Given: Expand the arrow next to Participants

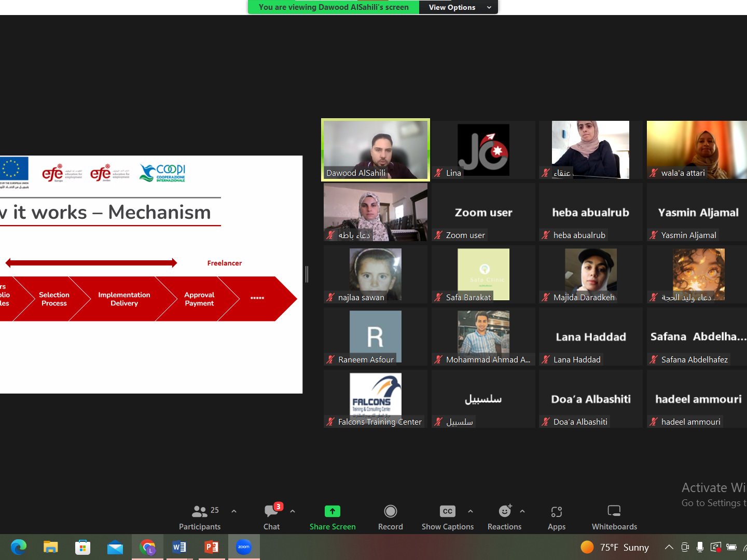Looking at the screenshot, I should 234,511.
